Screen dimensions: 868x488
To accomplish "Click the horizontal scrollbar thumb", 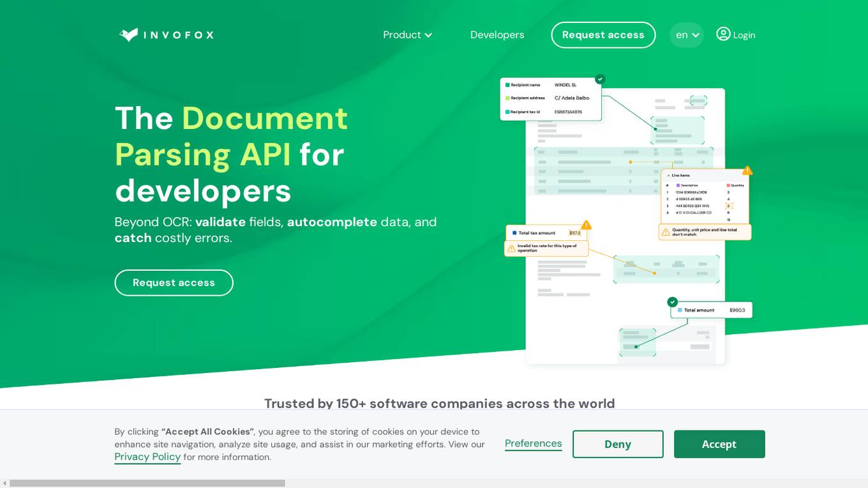I will 147,484.
